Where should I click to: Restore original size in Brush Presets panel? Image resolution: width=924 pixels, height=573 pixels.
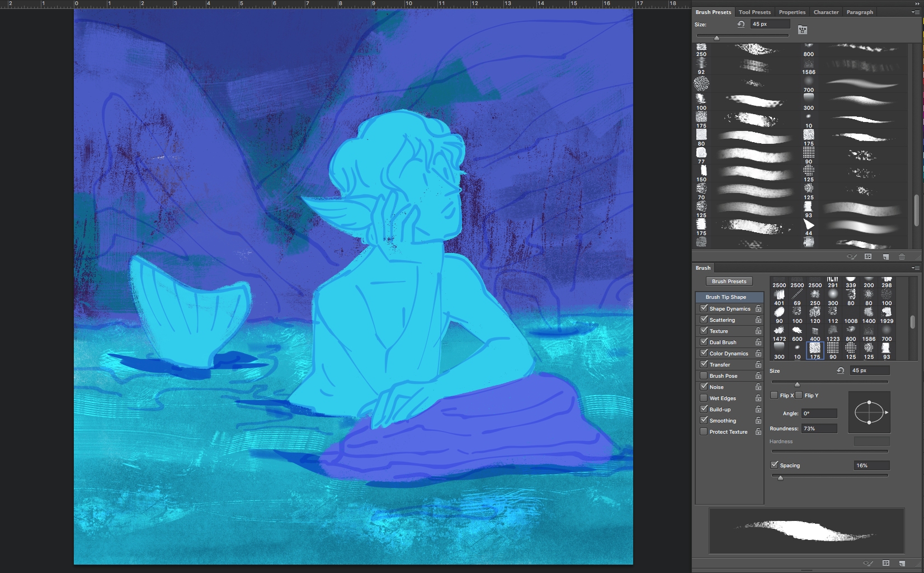[741, 24]
